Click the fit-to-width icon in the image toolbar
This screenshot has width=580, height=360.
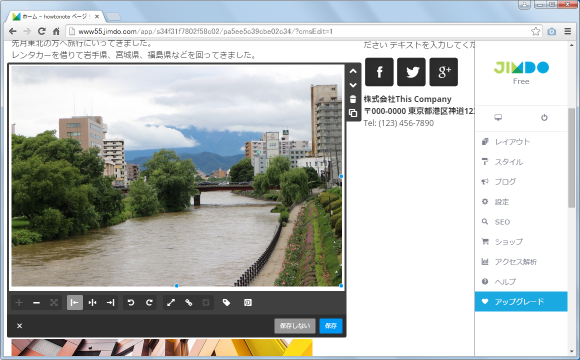pos(54,303)
